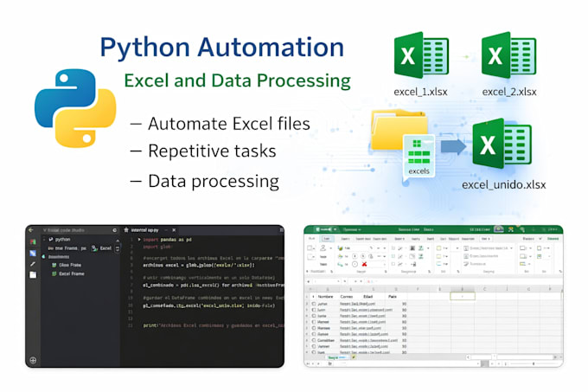Click the green back arrow in code editor
Viewport: 588px width, 392px height.
[x=31, y=230]
